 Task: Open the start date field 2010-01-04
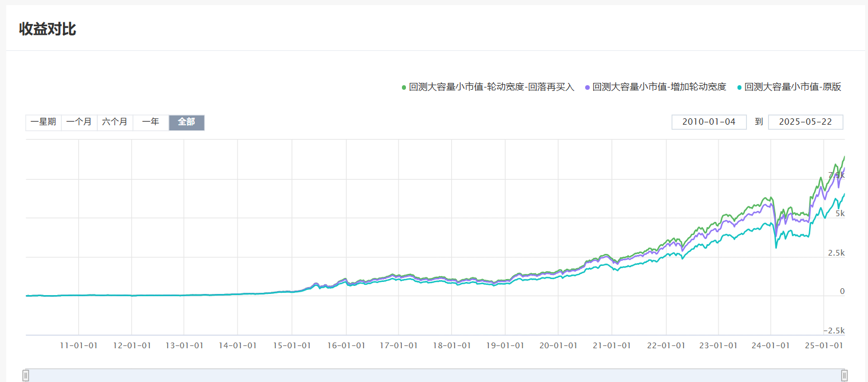[709, 122]
